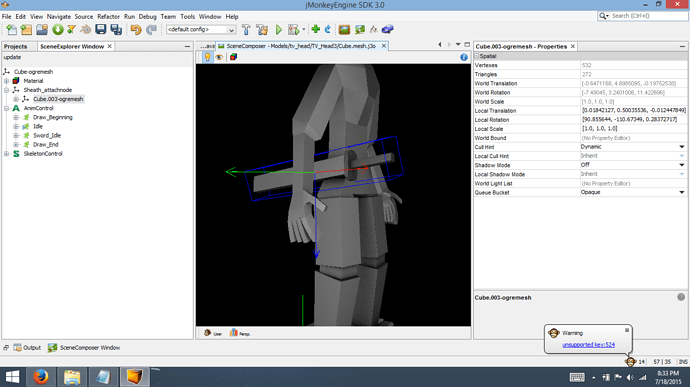Collapse the AnimControl tree node
This screenshot has width=690, height=387.
click(x=6, y=108)
